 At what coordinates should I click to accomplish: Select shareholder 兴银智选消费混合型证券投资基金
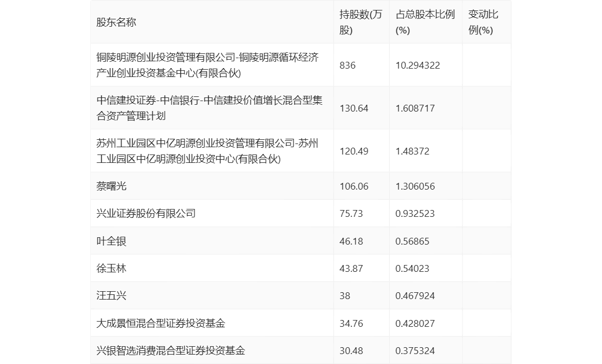171,350
